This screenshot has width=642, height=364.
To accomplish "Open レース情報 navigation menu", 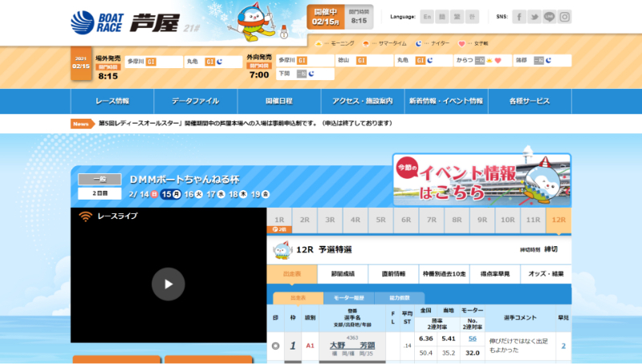I will tap(112, 102).
